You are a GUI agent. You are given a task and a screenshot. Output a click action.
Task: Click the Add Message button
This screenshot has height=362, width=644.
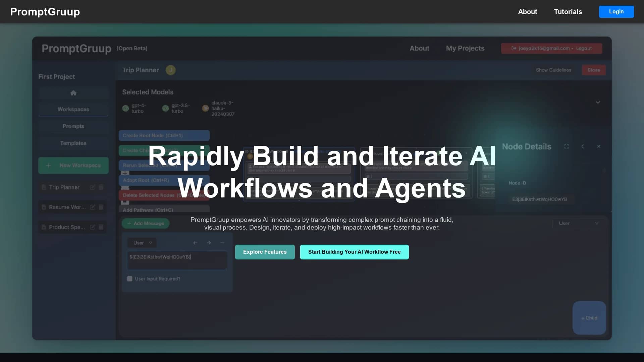pyautogui.click(x=146, y=223)
